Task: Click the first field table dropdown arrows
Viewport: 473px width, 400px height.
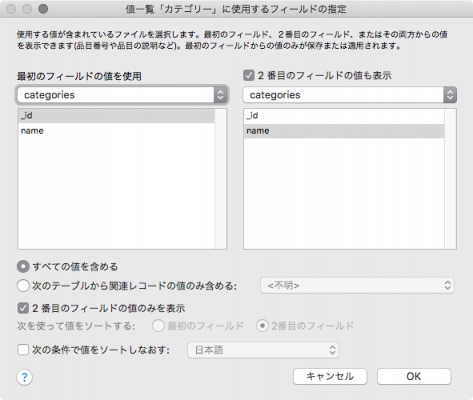Action: (220, 95)
